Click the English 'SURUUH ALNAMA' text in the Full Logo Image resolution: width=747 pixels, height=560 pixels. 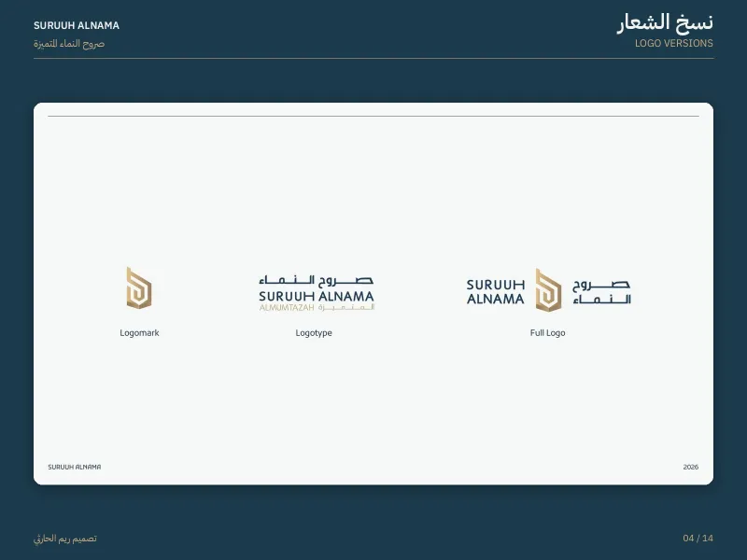tap(496, 292)
